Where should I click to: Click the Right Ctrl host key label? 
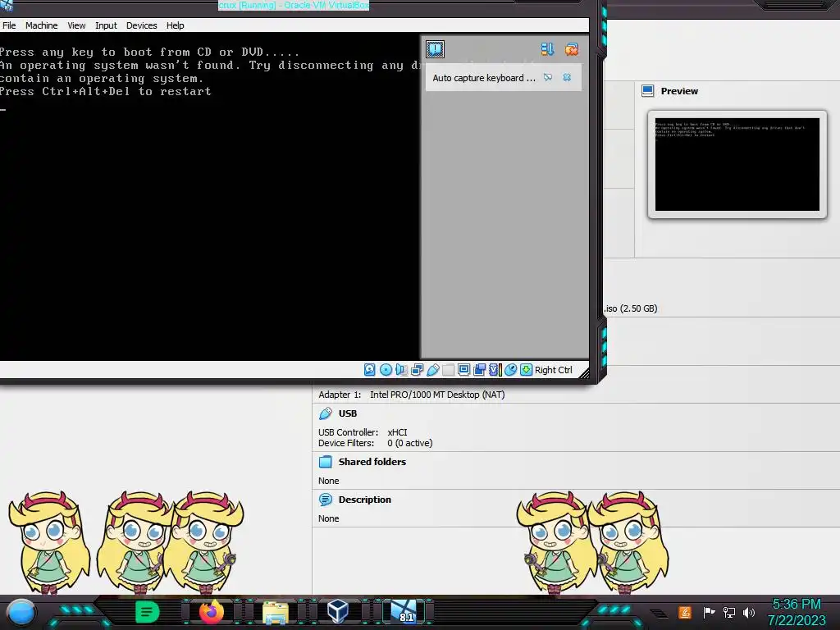[554, 370]
